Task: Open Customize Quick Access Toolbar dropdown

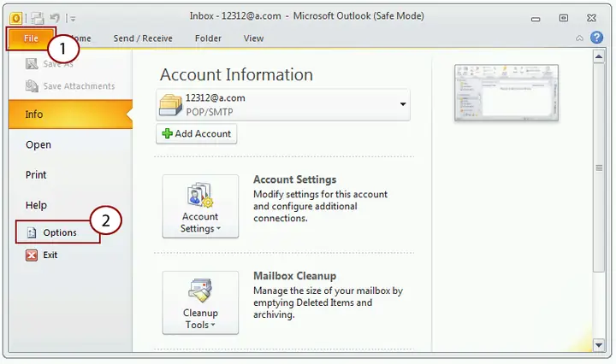Action: pyautogui.click(x=73, y=18)
